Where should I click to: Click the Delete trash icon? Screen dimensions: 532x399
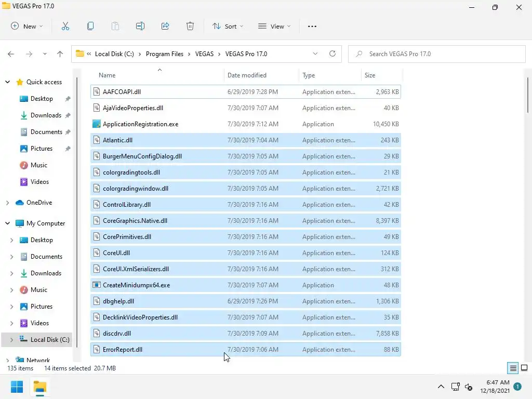[x=190, y=26]
